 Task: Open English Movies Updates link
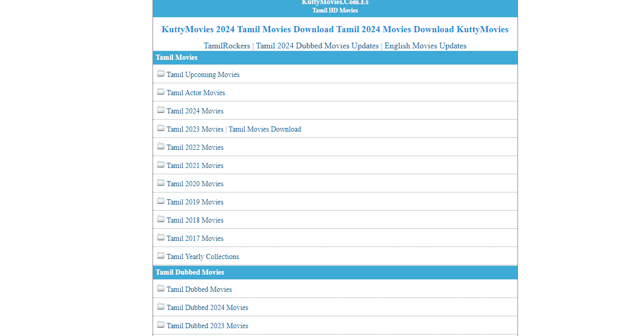(425, 46)
